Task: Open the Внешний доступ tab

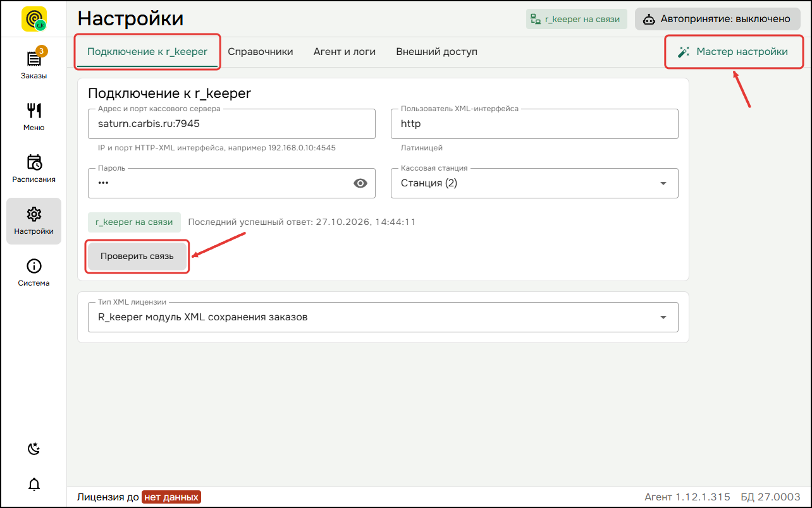Action: coord(436,52)
